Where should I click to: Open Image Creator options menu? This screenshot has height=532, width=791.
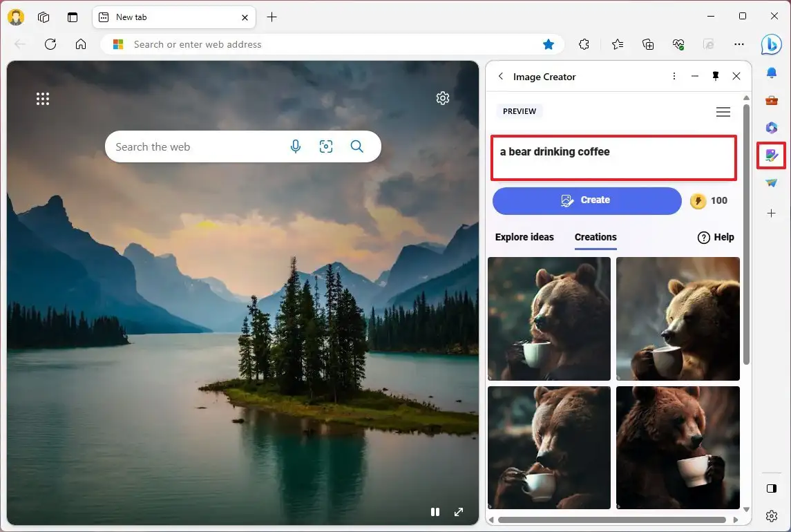click(674, 76)
